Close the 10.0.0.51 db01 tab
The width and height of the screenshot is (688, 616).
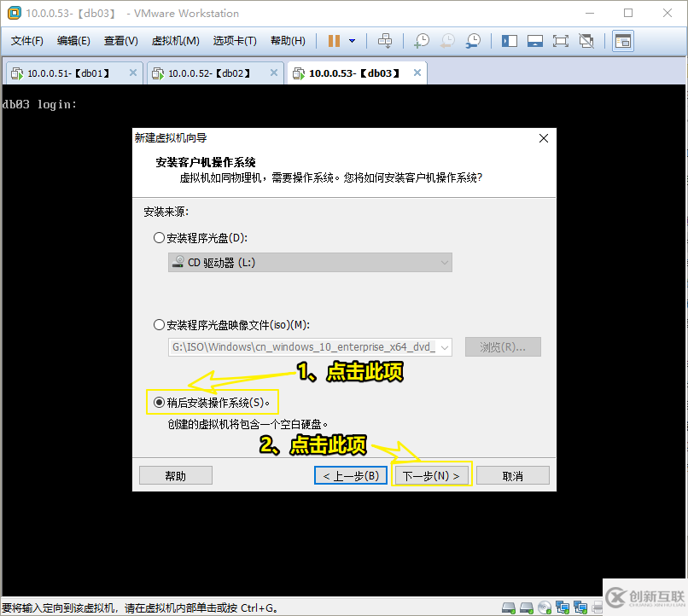[x=133, y=73]
